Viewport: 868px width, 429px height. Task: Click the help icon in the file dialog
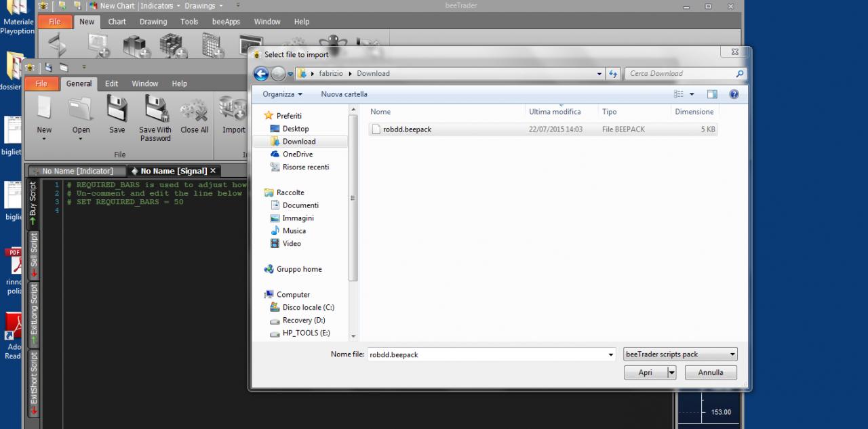(733, 94)
